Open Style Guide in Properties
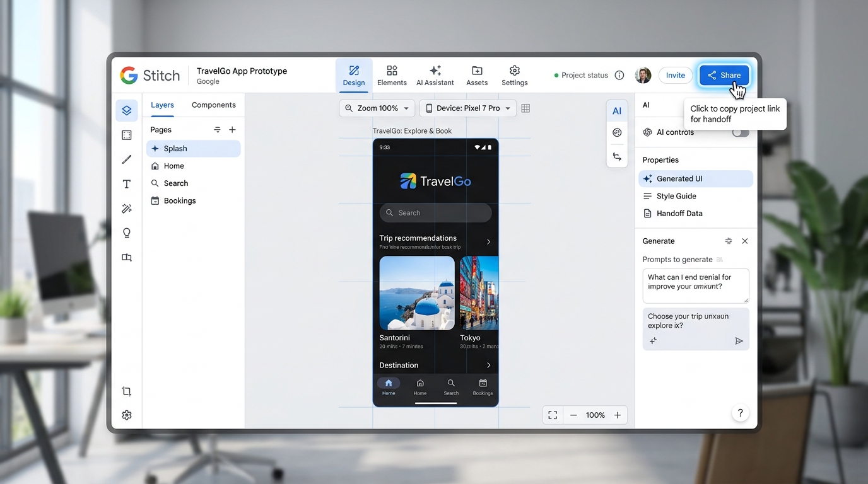The height and width of the screenshot is (484, 868). pyautogui.click(x=696, y=196)
